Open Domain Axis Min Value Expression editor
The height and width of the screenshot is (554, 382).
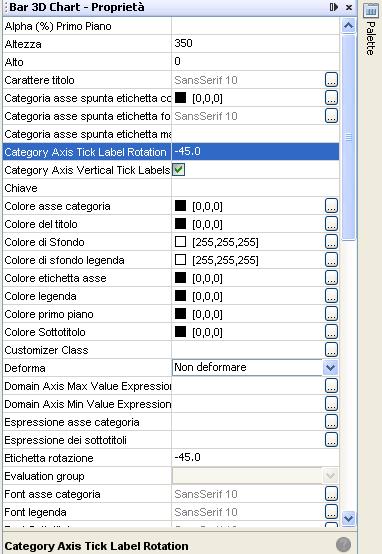coord(331,404)
